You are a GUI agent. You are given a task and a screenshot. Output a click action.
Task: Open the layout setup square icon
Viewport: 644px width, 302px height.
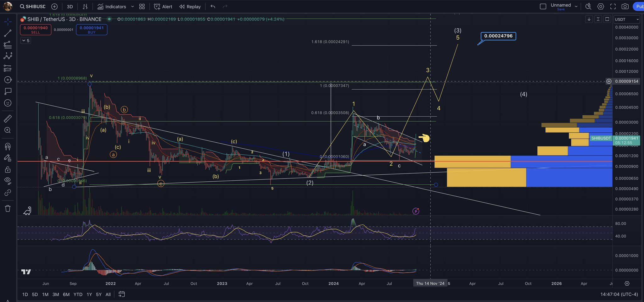543,7
